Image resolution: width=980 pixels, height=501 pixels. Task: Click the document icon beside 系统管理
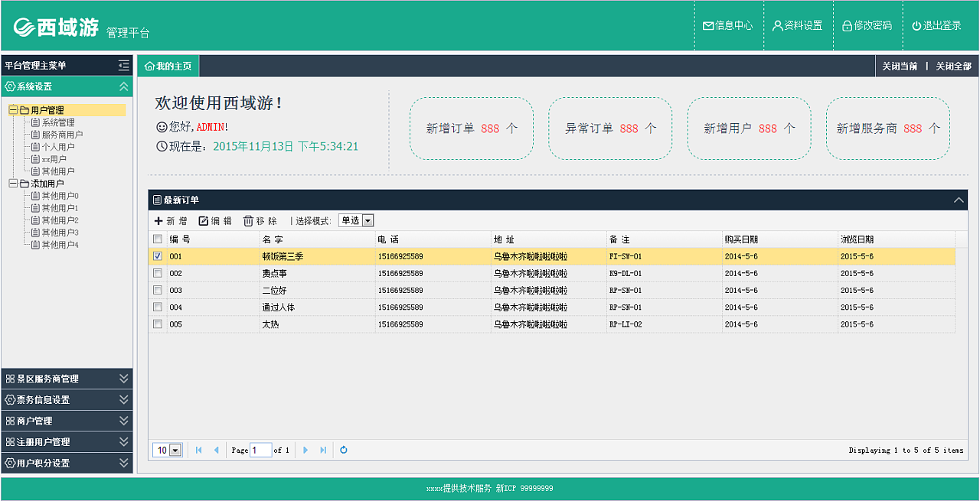coord(35,122)
